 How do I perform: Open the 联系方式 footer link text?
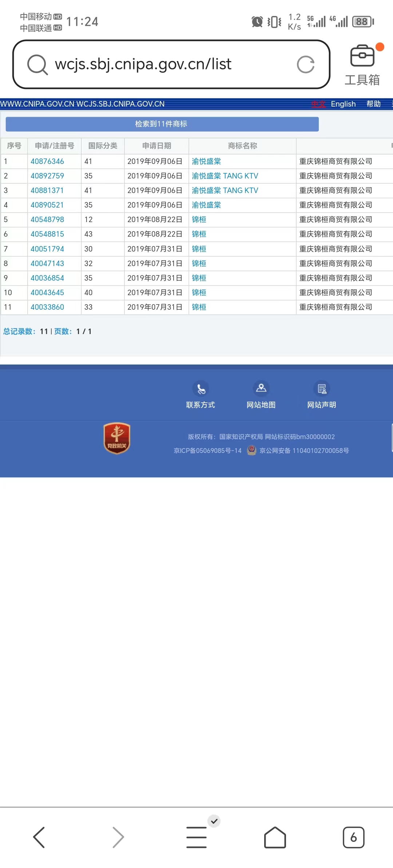coord(201,405)
